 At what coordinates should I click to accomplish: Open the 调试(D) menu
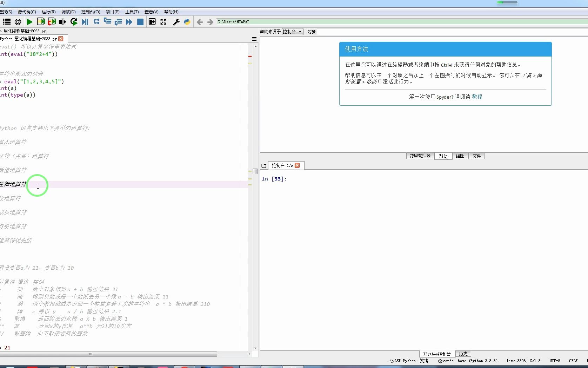[x=68, y=12]
